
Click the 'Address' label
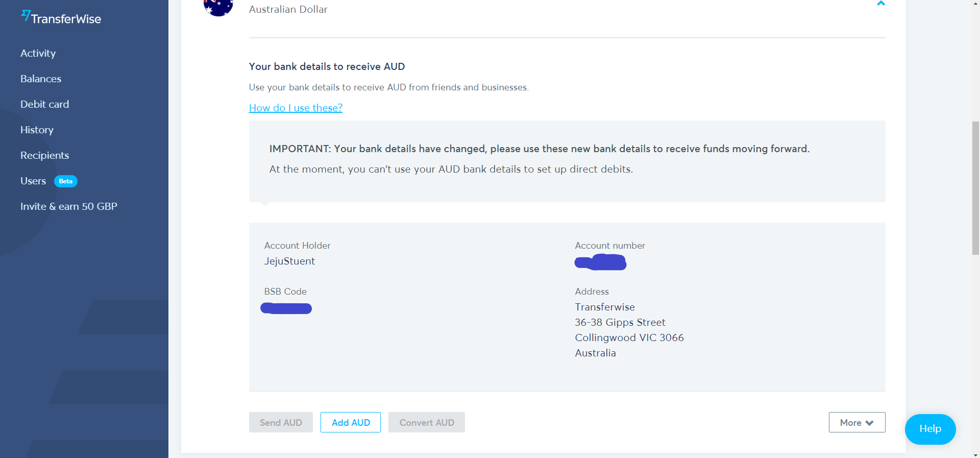point(592,292)
